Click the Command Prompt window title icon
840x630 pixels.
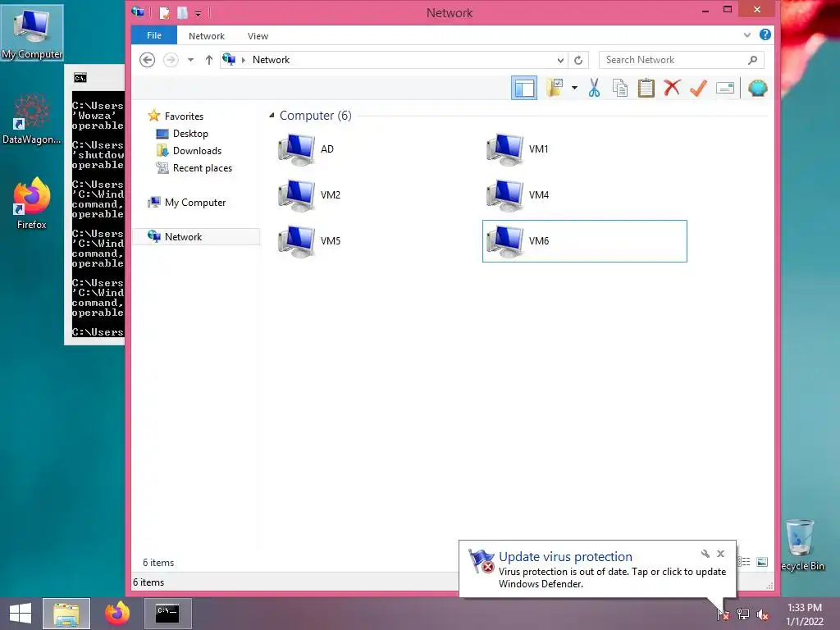[80, 78]
